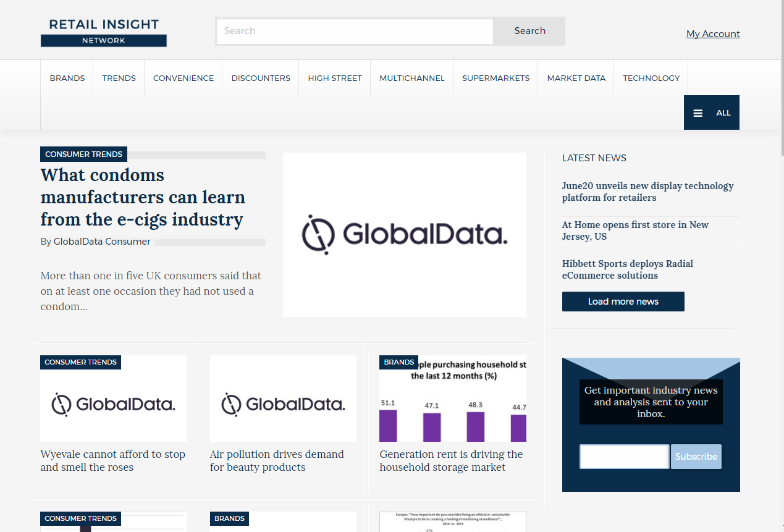Open the MARKET DATA menu item
The width and height of the screenshot is (784, 532).
576,78
